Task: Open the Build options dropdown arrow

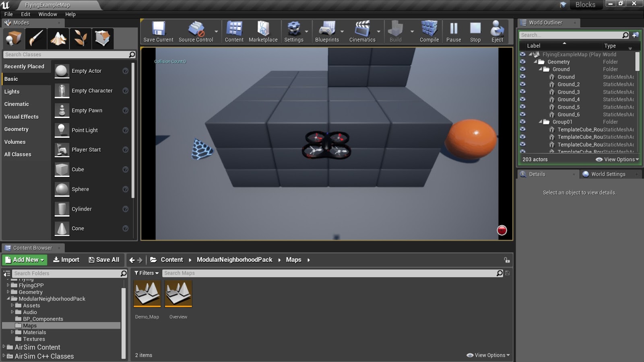Action: [x=412, y=31]
